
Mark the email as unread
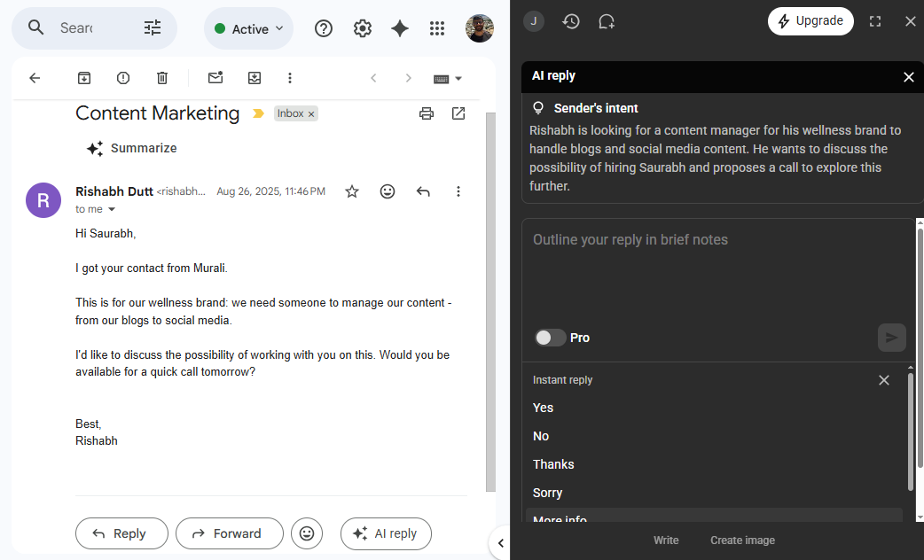point(215,78)
